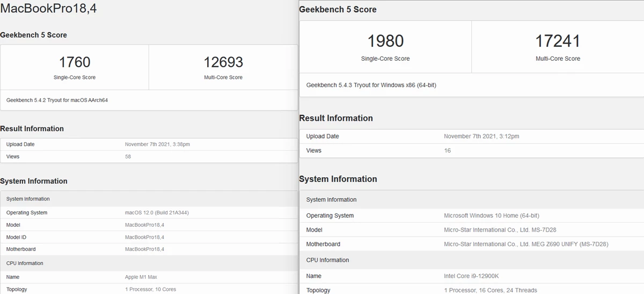Select the 1980 single-core score value
The width and height of the screenshot is (644, 294).
(385, 41)
